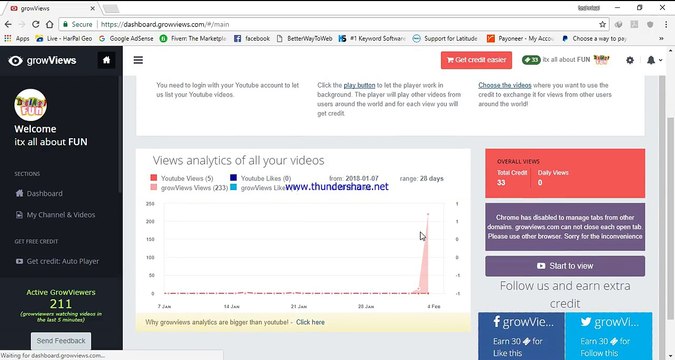Click the Send Feedback button
This screenshot has width=675, height=360.
tap(61, 341)
